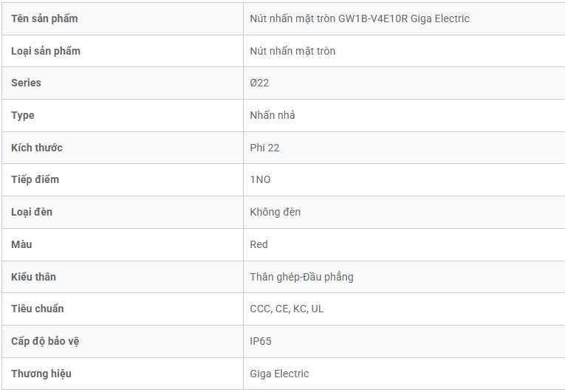The width and height of the screenshot is (565, 392).
Task: Select the 1NO contact value
Action: 261,179
